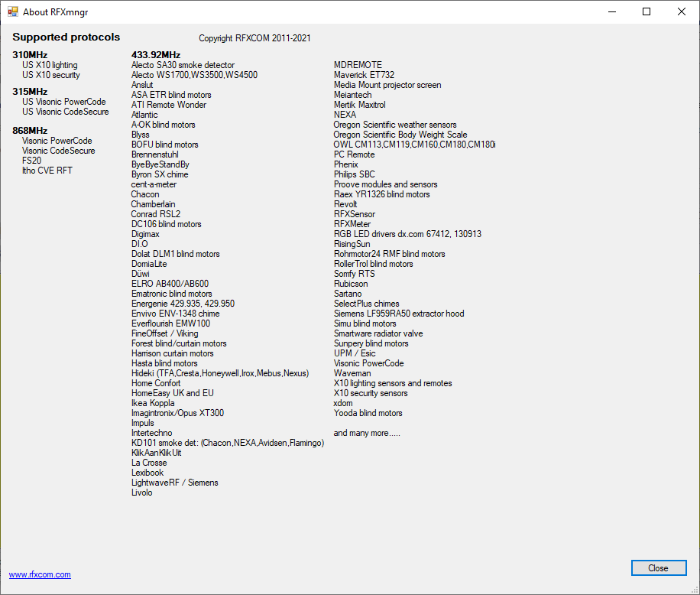Select the US X10 lighting entry
The image size is (700, 595).
50,65
